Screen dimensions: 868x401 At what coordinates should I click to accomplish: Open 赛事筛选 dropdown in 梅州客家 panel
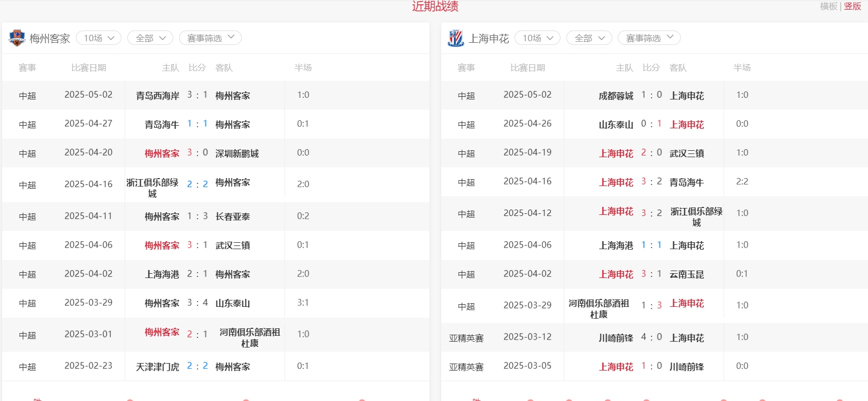210,38
